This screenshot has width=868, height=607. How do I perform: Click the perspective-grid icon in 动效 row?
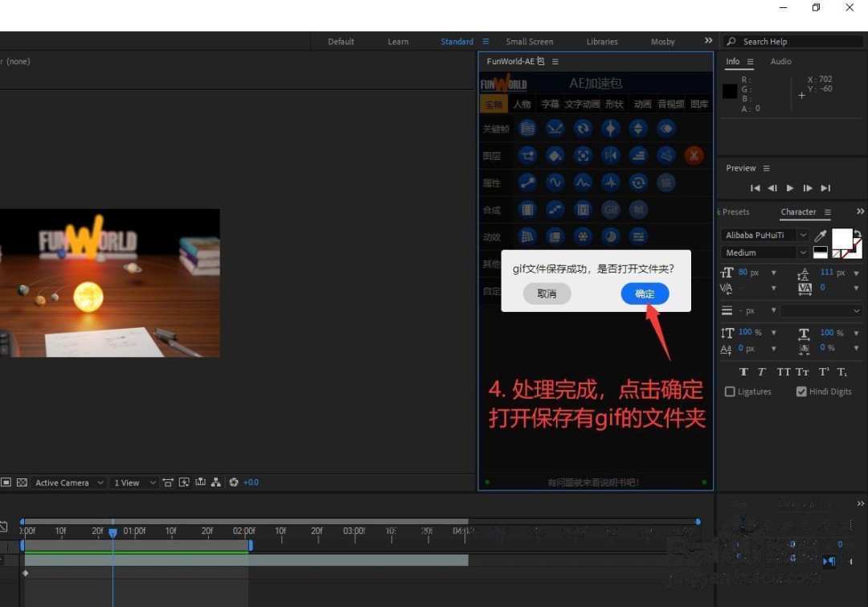click(x=527, y=237)
